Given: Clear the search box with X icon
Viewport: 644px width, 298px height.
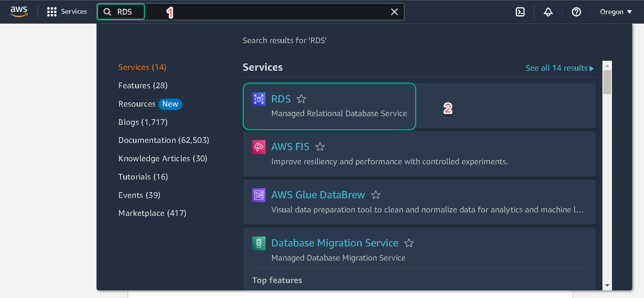Looking at the screenshot, I should tap(394, 12).
